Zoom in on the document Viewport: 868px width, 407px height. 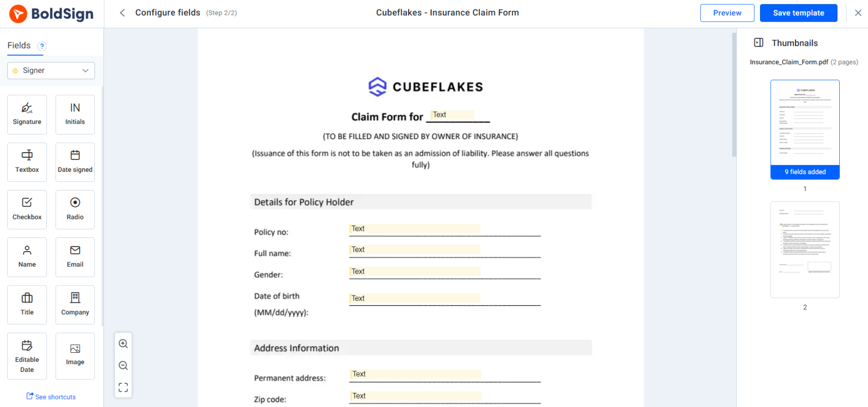coord(123,343)
